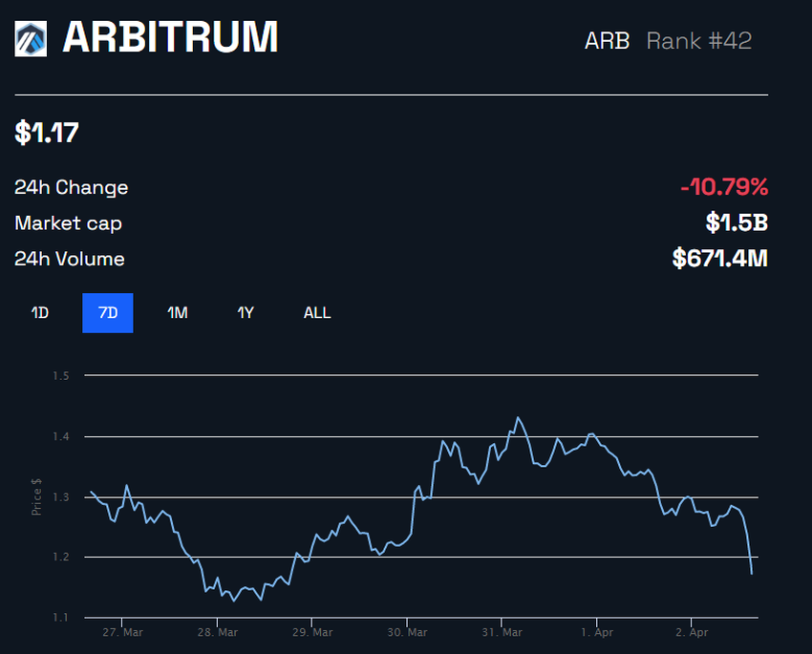Click the 24h Volume label
Viewport: 812px width, 654px height.
click(x=69, y=259)
